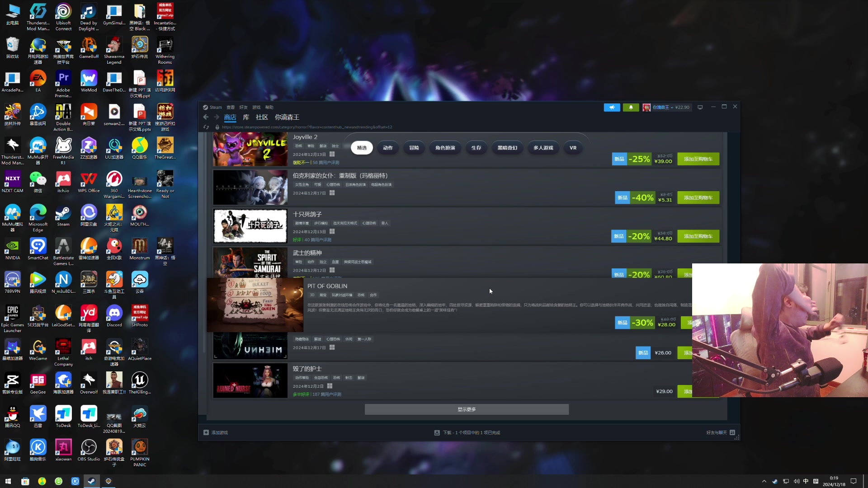Click the Steam notifications bell icon

(631, 107)
